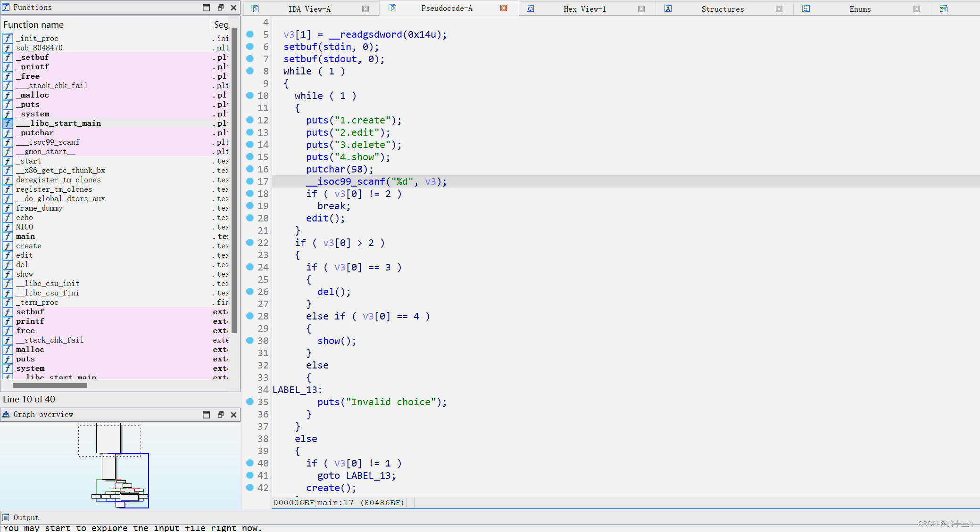980x532 pixels.
Task: Toggle breakpoint dot on line 42
Action: [x=250, y=488]
